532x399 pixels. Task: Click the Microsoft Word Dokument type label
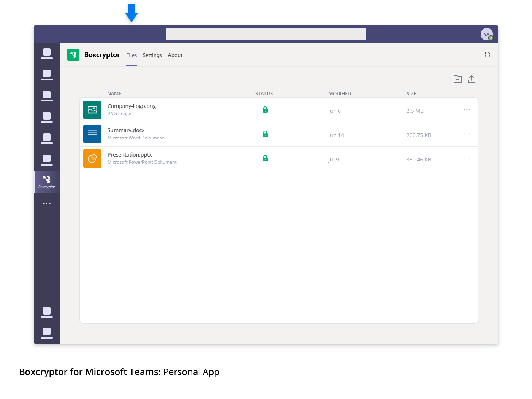click(x=136, y=138)
